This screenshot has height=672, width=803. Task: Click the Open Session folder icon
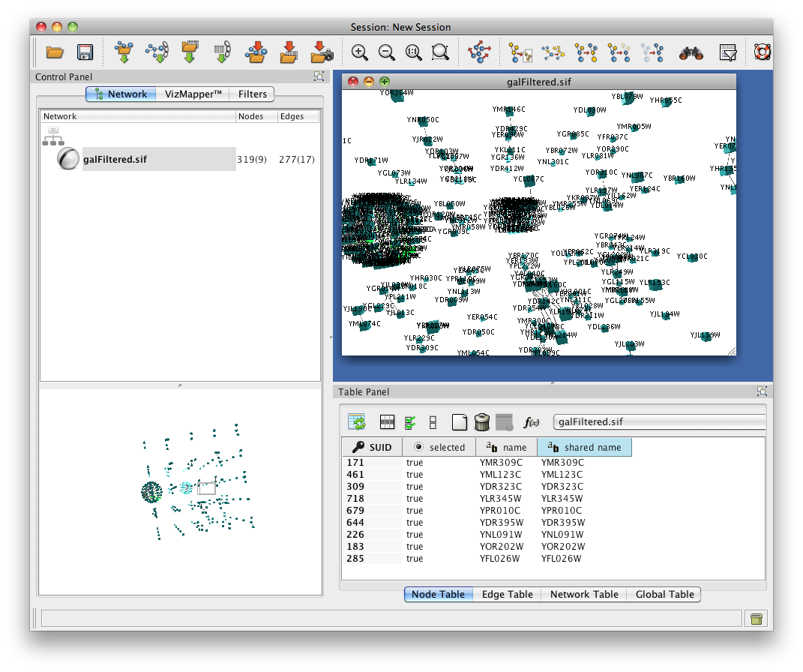coord(55,52)
